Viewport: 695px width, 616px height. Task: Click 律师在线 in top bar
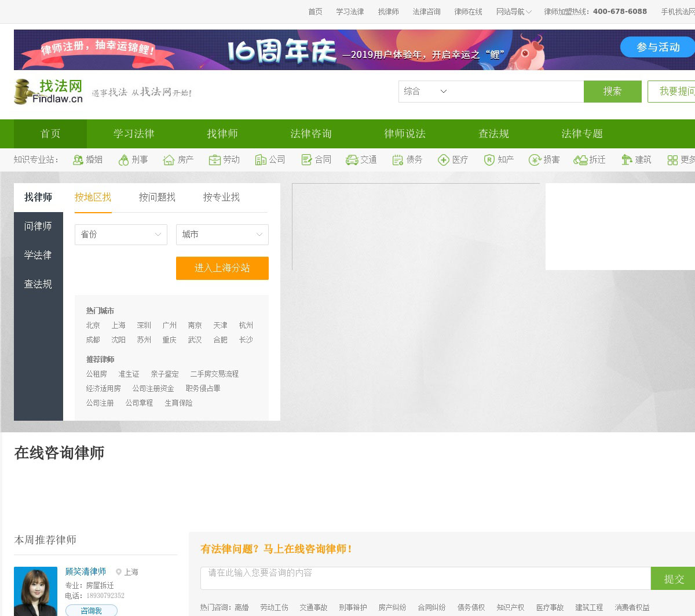(x=469, y=12)
